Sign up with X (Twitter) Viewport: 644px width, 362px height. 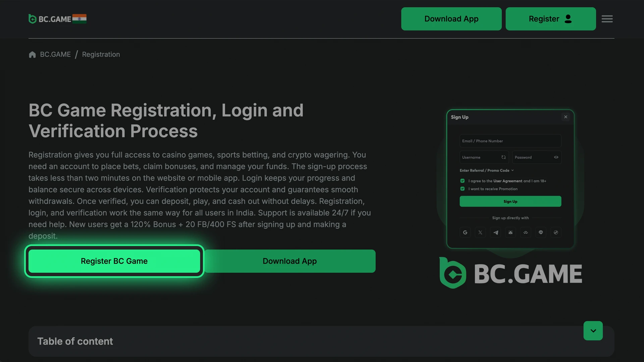coord(480,232)
